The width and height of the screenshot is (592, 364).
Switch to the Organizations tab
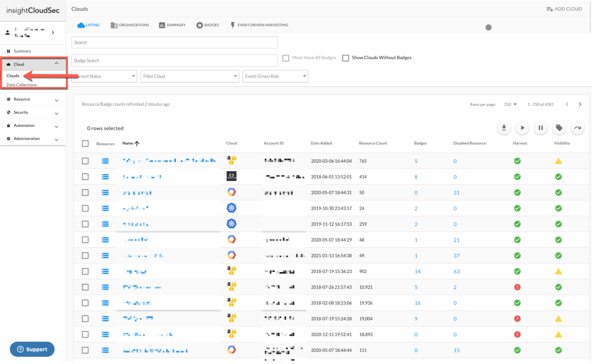coord(130,25)
